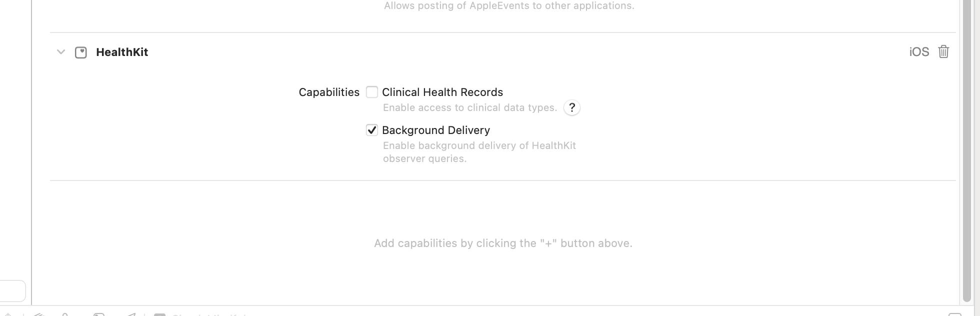Click the background delivery observer queries description
This screenshot has height=316, width=980.
(479, 152)
